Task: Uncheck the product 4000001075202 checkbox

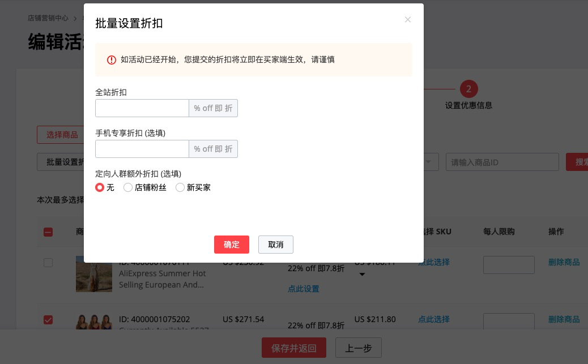Action: pyautogui.click(x=48, y=320)
